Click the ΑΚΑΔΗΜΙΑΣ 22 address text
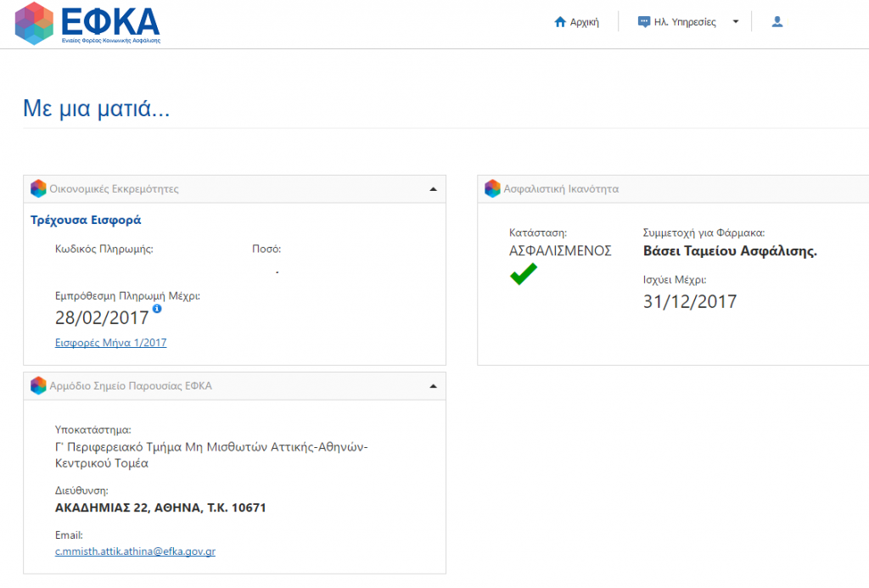Image resolution: width=869 pixels, height=588 pixels. click(160, 508)
